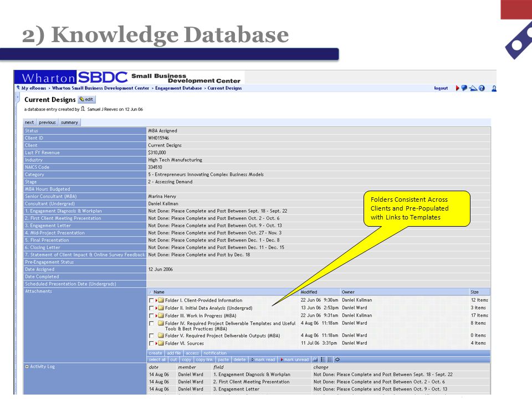532x399 pixels.
Task: Click the 'Daniel Kallman' Consultant (Undergrad) value
Action: click(x=163, y=203)
